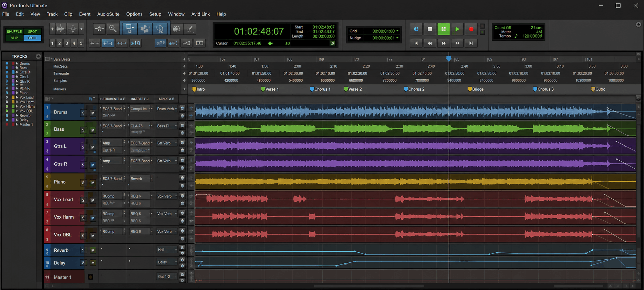Solo the Bass track
Viewport: 644px width, 290px height.
coord(83,130)
